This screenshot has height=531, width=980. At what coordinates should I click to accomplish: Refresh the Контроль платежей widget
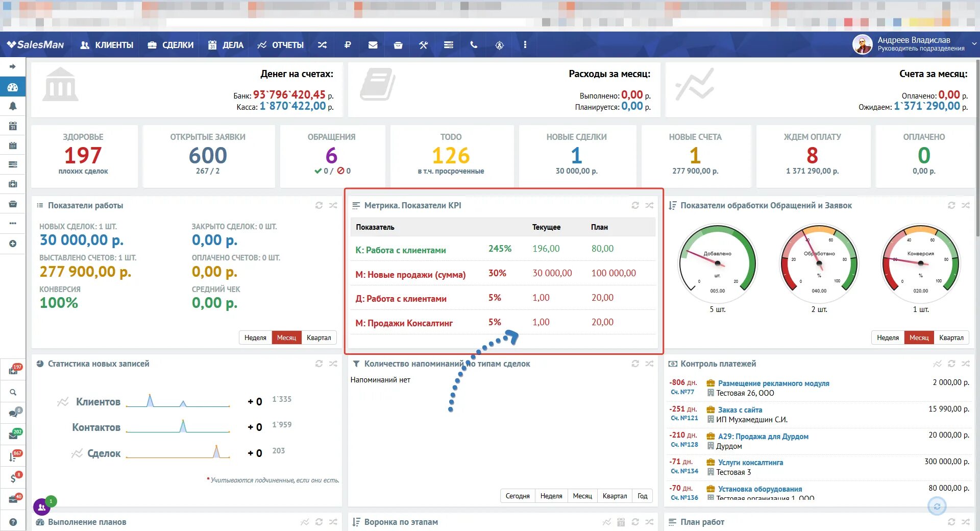tap(951, 364)
